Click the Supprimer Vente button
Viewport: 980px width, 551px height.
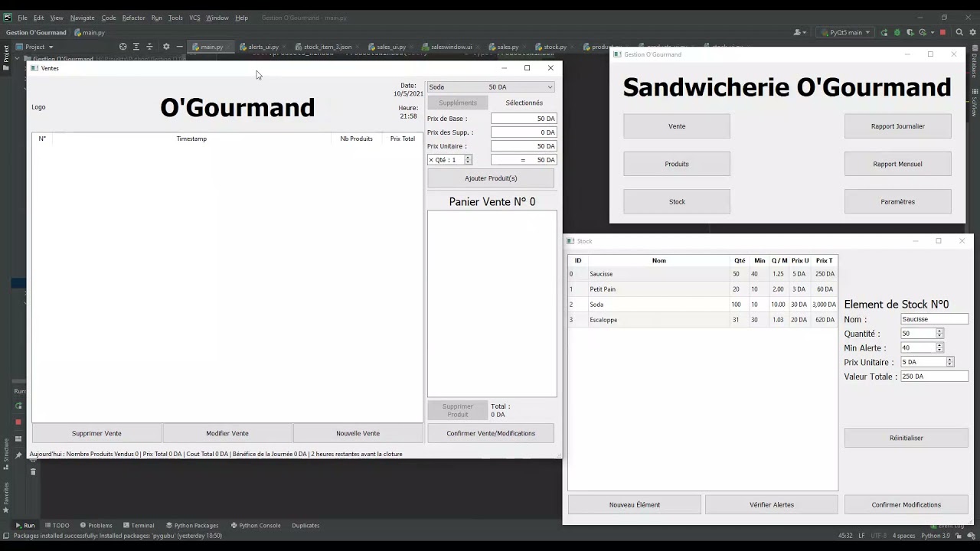[x=96, y=433]
